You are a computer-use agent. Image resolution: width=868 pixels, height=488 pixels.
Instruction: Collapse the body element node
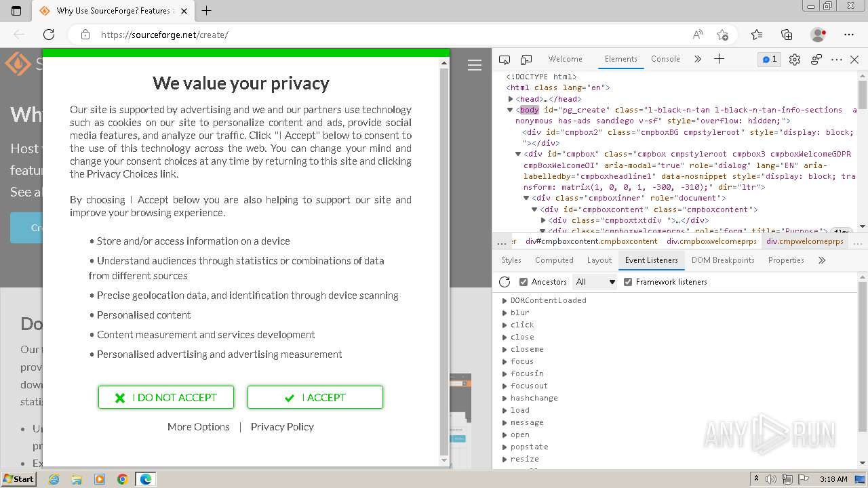[x=511, y=110]
